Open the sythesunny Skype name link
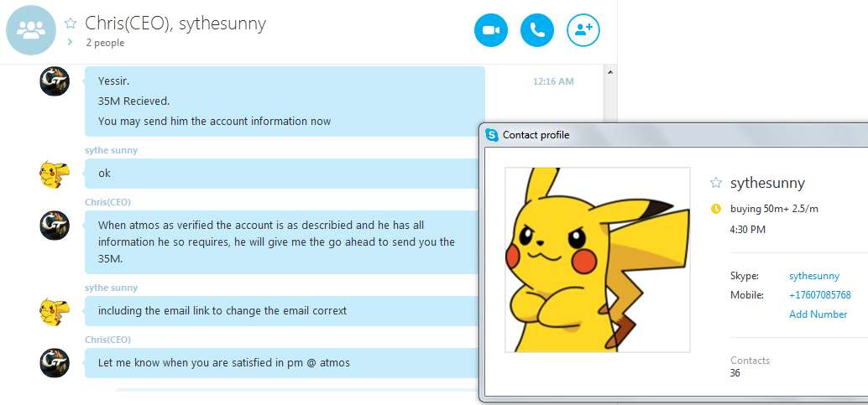 coord(813,276)
